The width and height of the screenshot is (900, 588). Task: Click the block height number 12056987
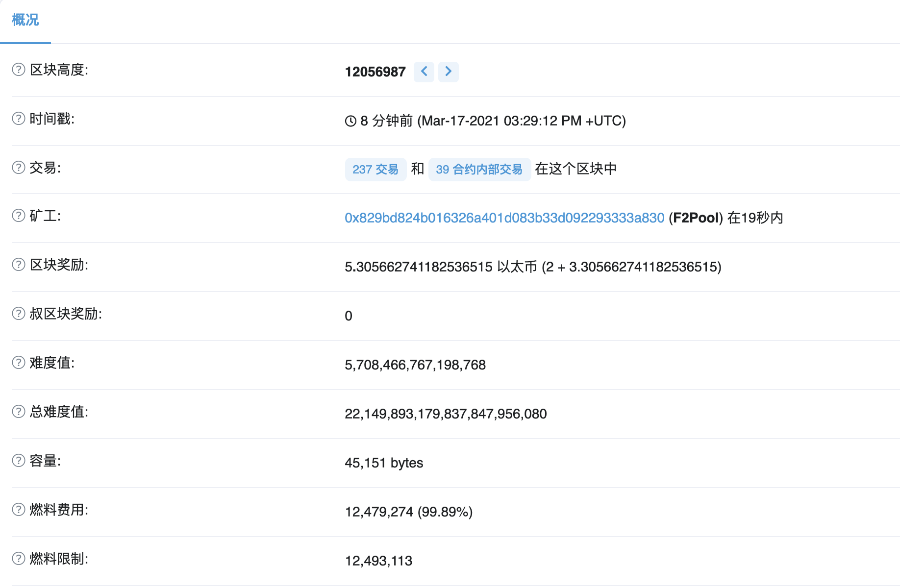click(x=375, y=72)
